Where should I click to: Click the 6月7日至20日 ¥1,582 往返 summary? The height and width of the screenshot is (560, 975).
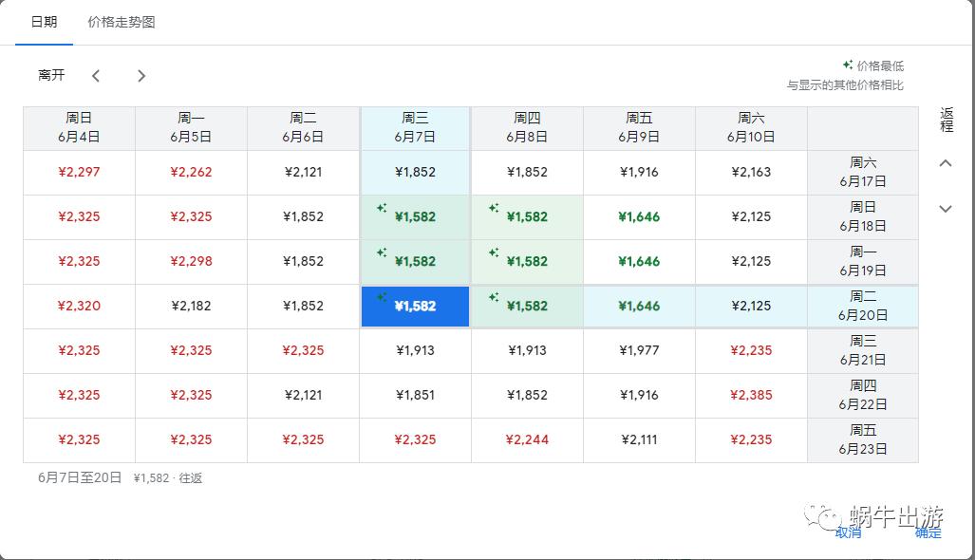coord(119,478)
